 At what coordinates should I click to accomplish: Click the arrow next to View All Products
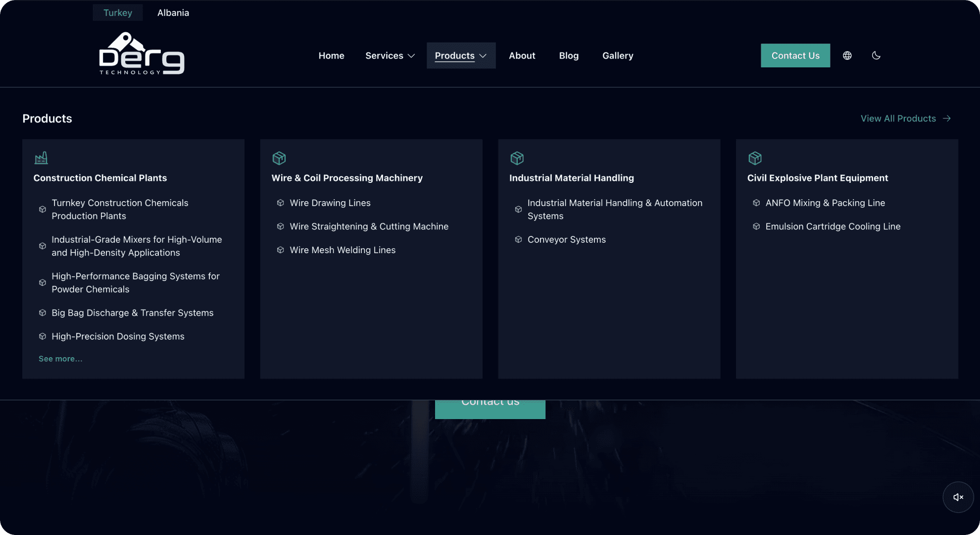pos(947,118)
